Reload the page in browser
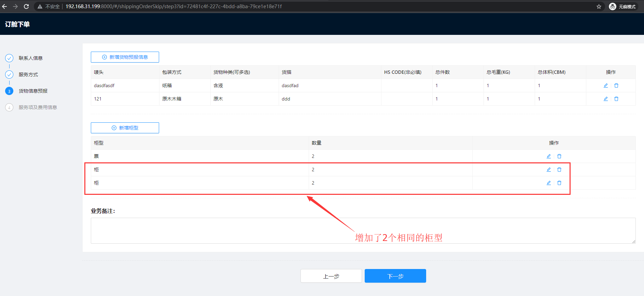 [x=26, y=6]
